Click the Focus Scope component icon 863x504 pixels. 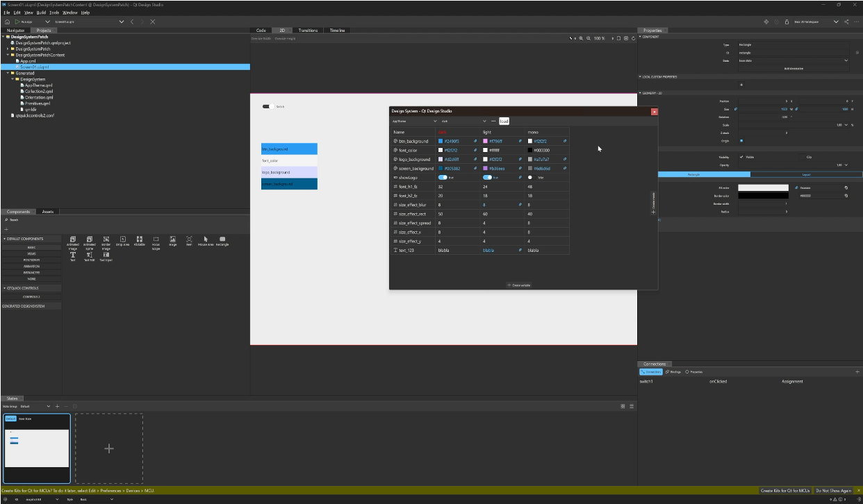coord(156,240)
